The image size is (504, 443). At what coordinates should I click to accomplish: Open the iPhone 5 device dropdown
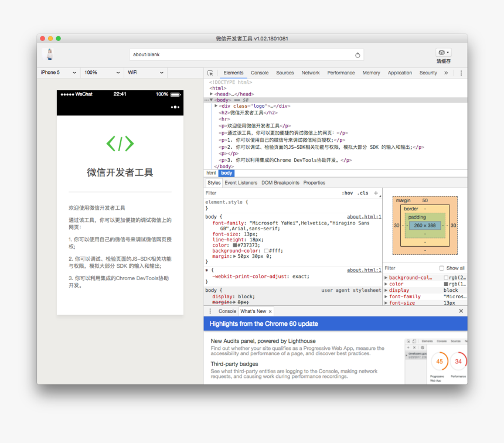(58, 72)
